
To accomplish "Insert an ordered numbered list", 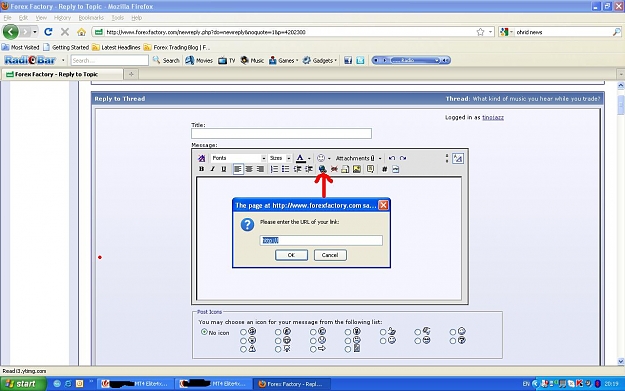I will tap(274, 169).
